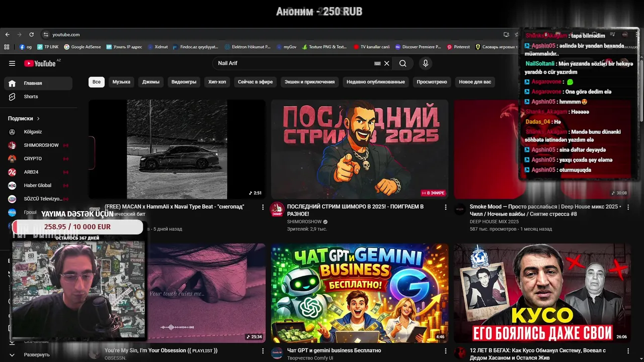Click the Comfy UI channel avatar
This screenshot has height=362, width=644.
tap(277, 353)
